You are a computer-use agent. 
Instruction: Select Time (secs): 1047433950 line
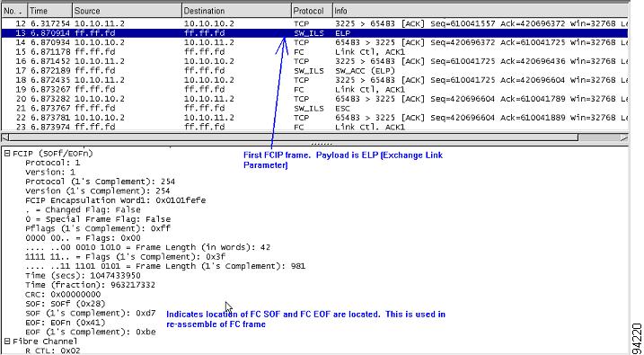(83, 276)
